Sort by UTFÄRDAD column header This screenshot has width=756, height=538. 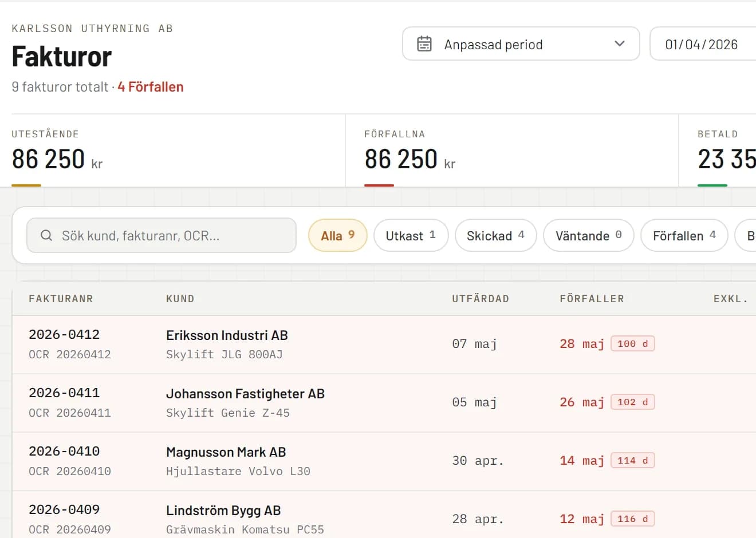tap(481, 299)
